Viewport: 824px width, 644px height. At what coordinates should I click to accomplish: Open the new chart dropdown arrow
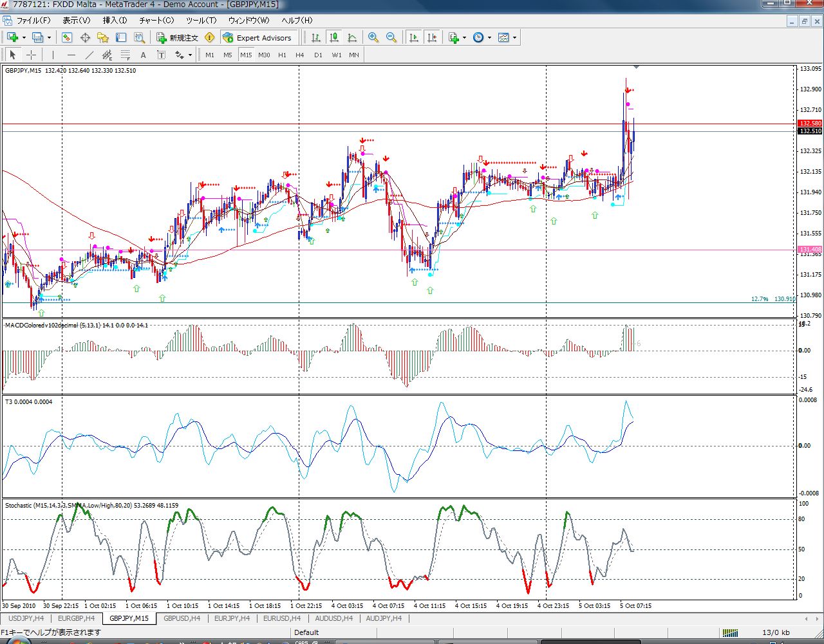pos(24,38)
